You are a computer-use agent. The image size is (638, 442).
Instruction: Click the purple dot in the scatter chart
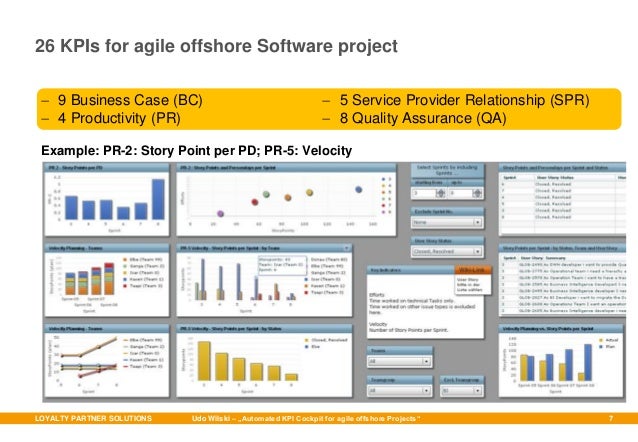point(221,214)
